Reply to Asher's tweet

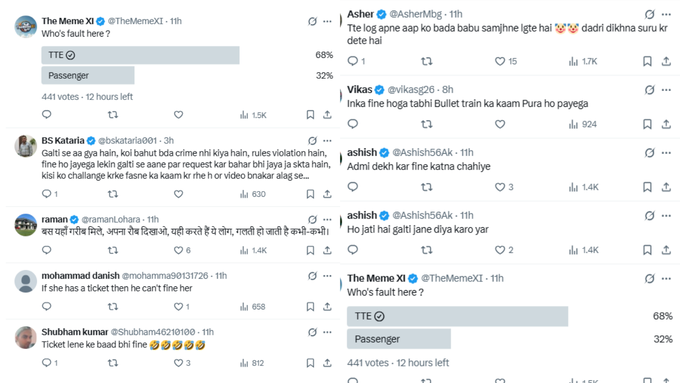353,61
